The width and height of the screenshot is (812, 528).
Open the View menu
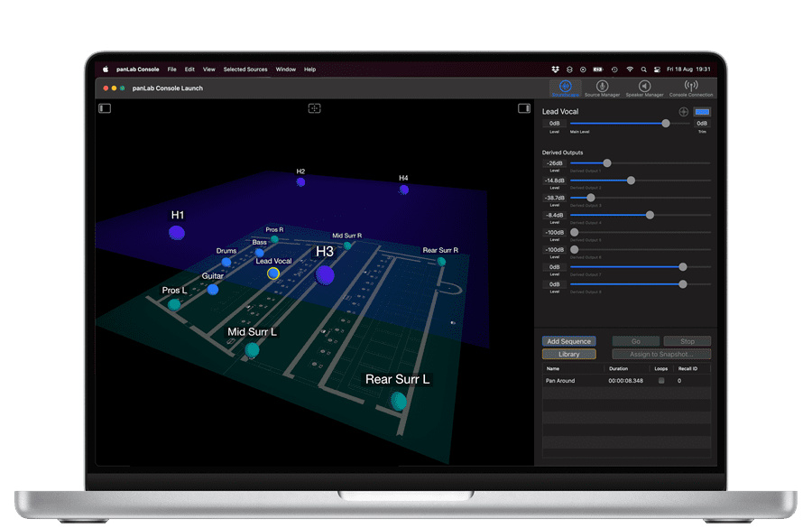[208, 69]
